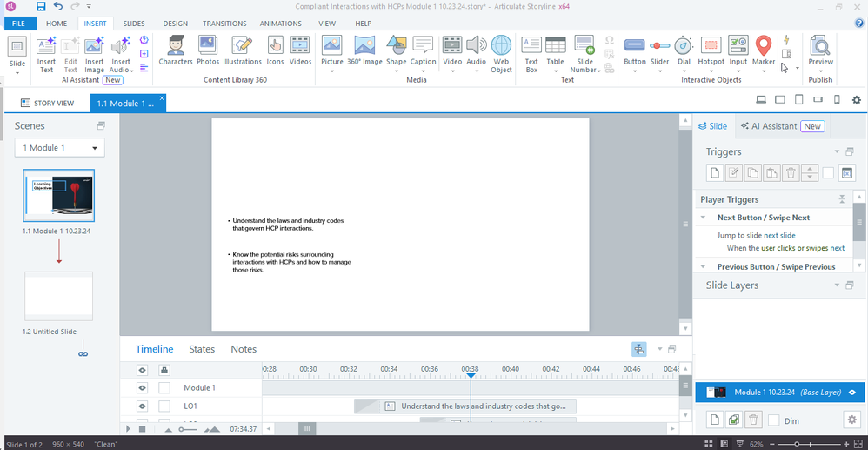The width and height of the screenshot is (868, 450).
Task: Open Storyline help question mark icon
Action: (x=859, y=24)
